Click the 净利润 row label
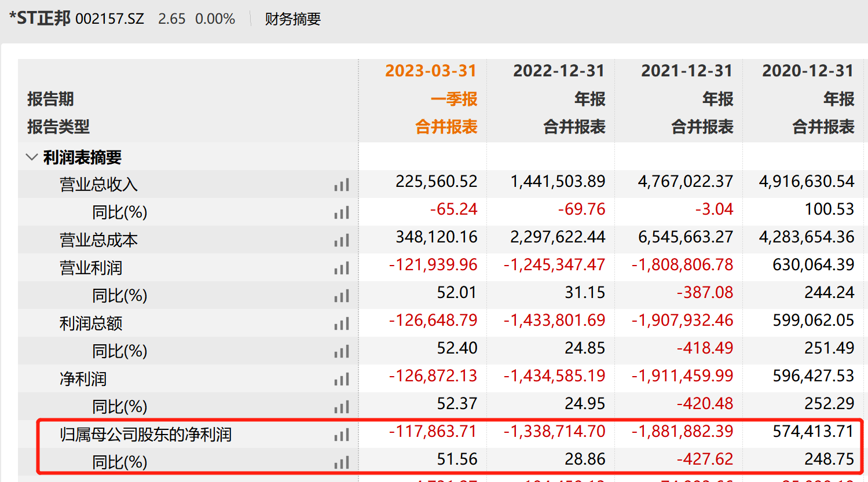 pyautogui.click(x=83, y=379)
